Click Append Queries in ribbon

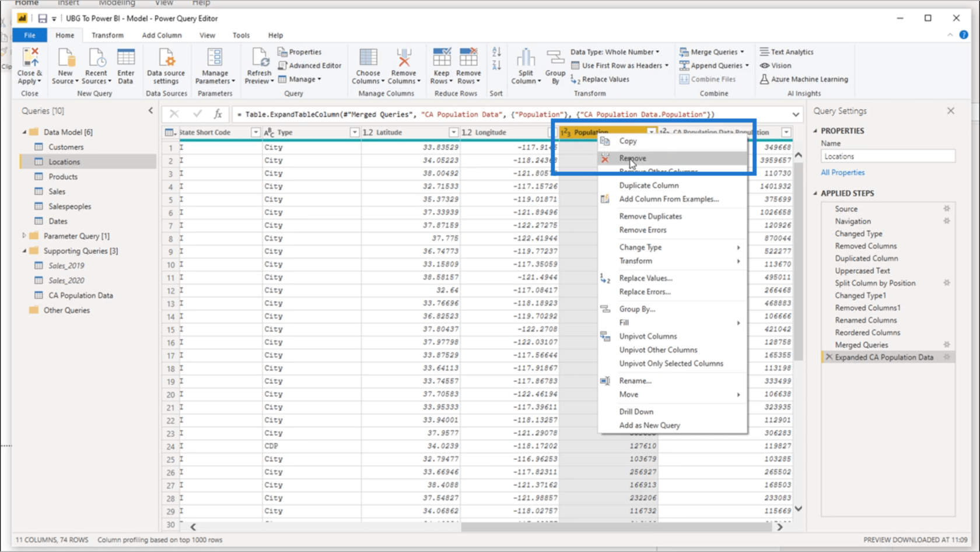pyautogui.click(x=714, y=65)
